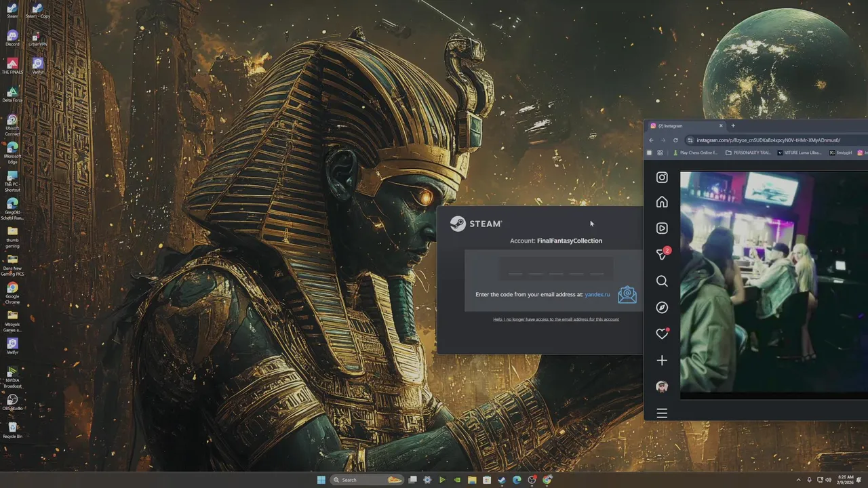This screenshot has width=868, height=488.
Task: Open the Recycle Bin
Action: click(12, 430)
